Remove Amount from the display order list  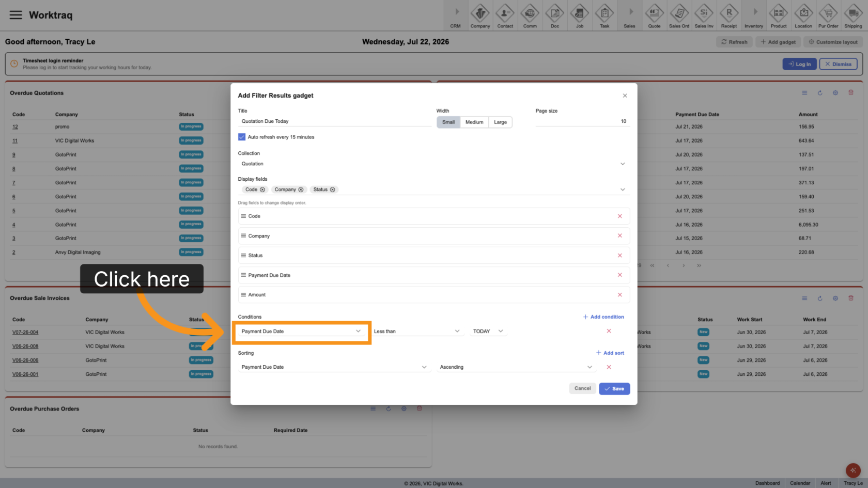[619, 295]
